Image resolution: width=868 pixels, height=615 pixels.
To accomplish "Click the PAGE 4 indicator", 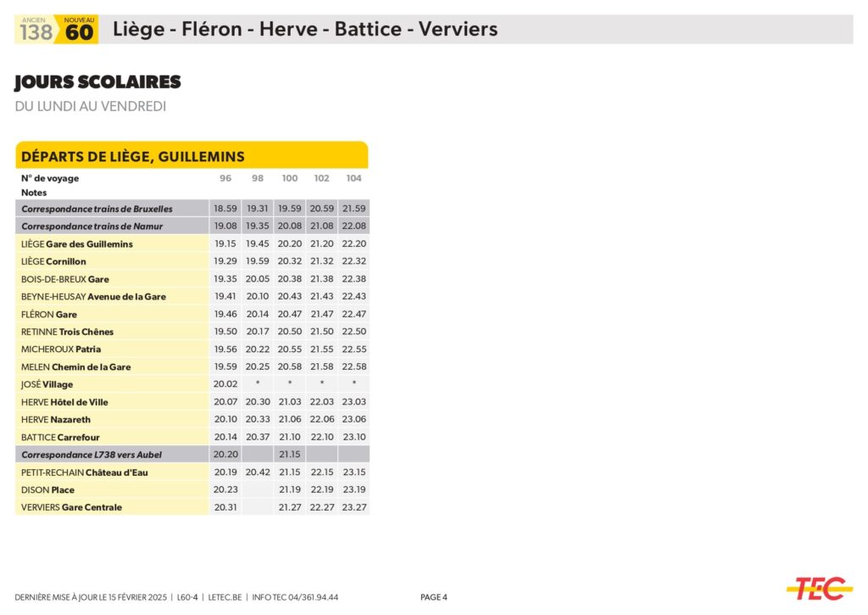I will pyautogui.click(x=434, y=597).
